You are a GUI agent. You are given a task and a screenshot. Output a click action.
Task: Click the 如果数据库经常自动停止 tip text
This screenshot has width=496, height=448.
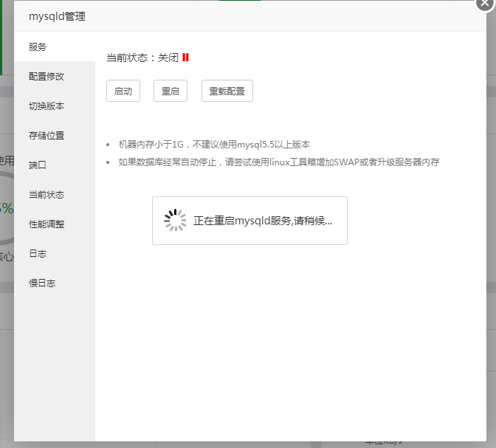(279, 162)
